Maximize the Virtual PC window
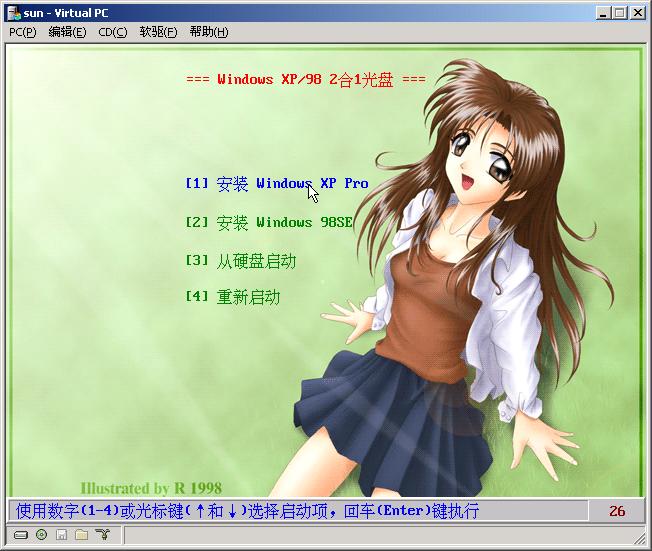Viewport: 652px width, 551px height. click(620, 13)
